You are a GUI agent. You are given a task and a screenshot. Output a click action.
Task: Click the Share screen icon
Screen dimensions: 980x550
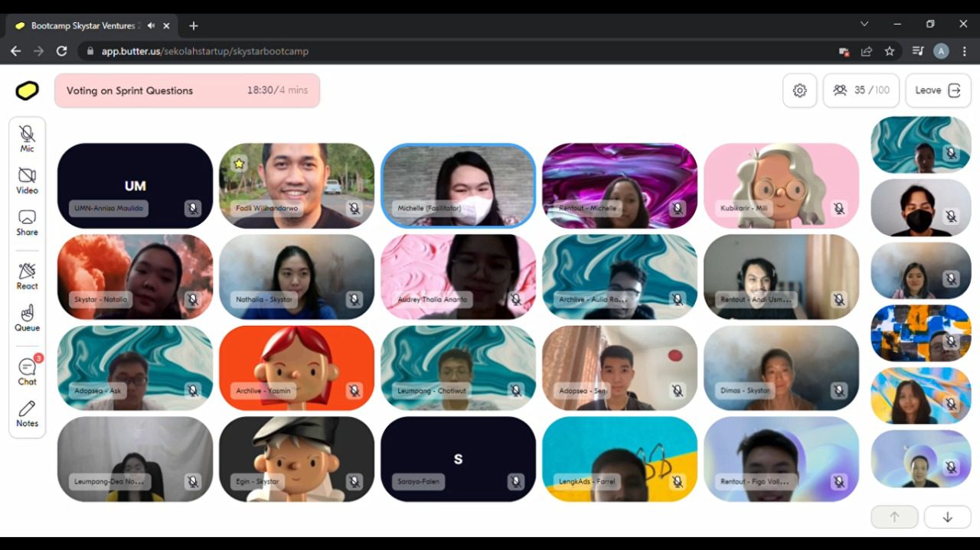(27, 222)
